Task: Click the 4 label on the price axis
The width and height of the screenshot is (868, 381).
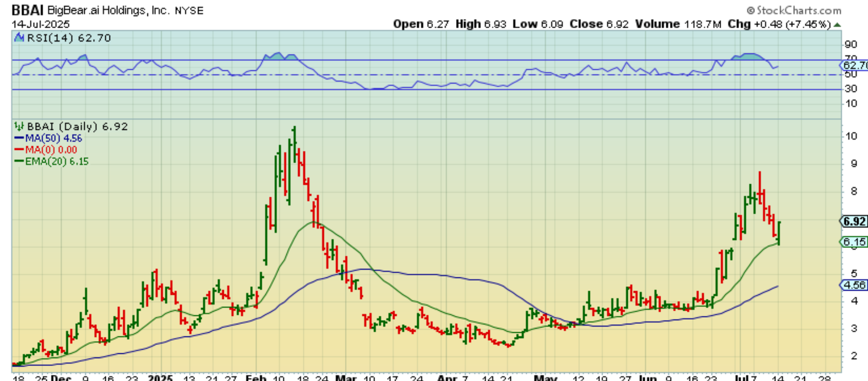Action: [854, 301]
